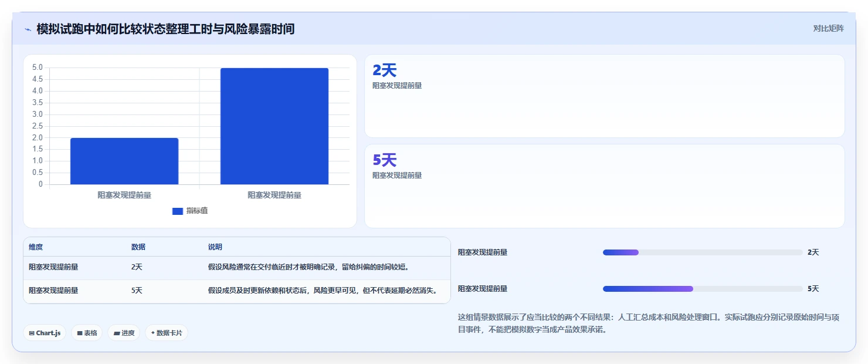Click the wave icon before the page title

coord(28,29)
